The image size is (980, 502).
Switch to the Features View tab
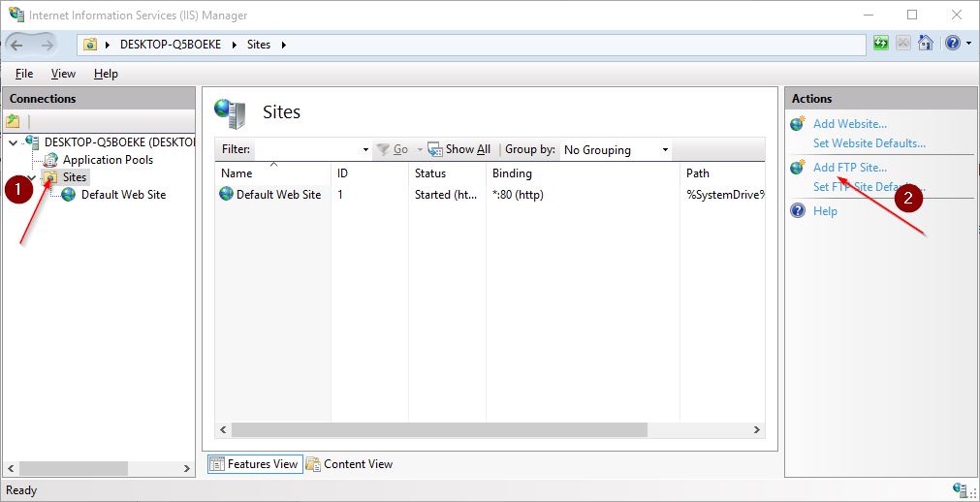pyautogui.click(x=255, y=464)
